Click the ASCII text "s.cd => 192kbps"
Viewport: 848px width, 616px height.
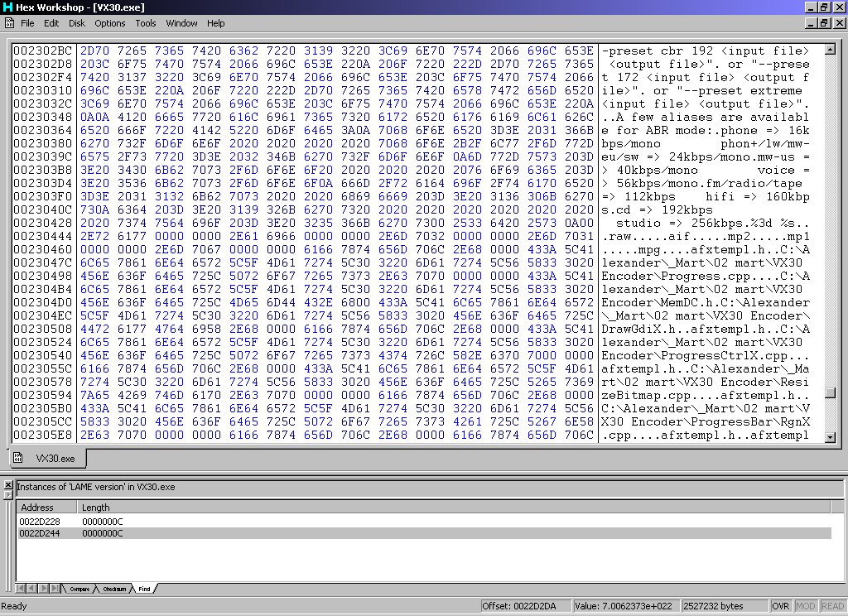point(657,209)
